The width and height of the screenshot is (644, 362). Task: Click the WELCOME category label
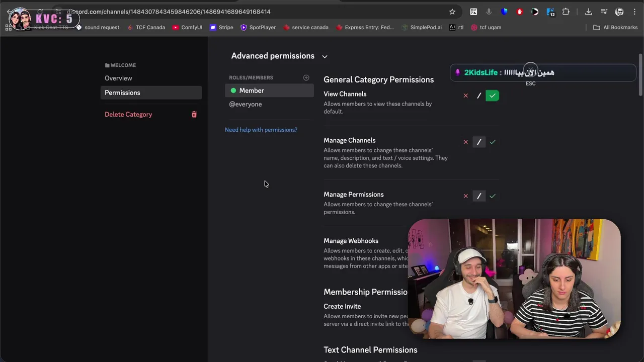tap(120, 65)
